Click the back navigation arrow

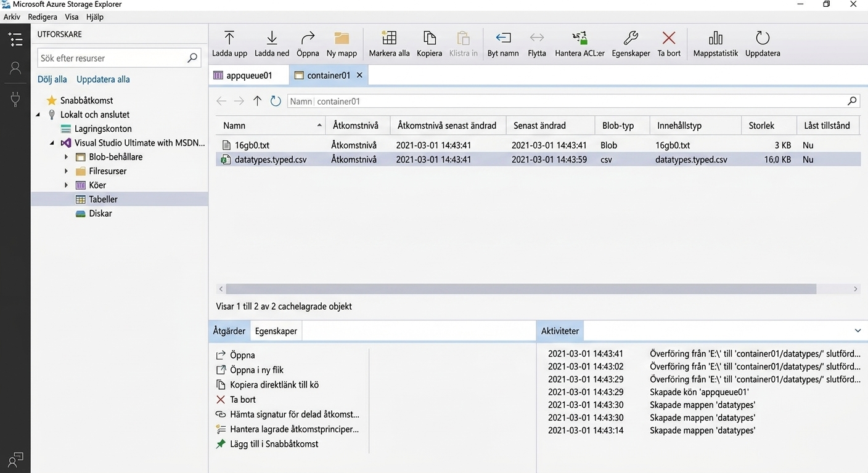(x=221, y=101)
